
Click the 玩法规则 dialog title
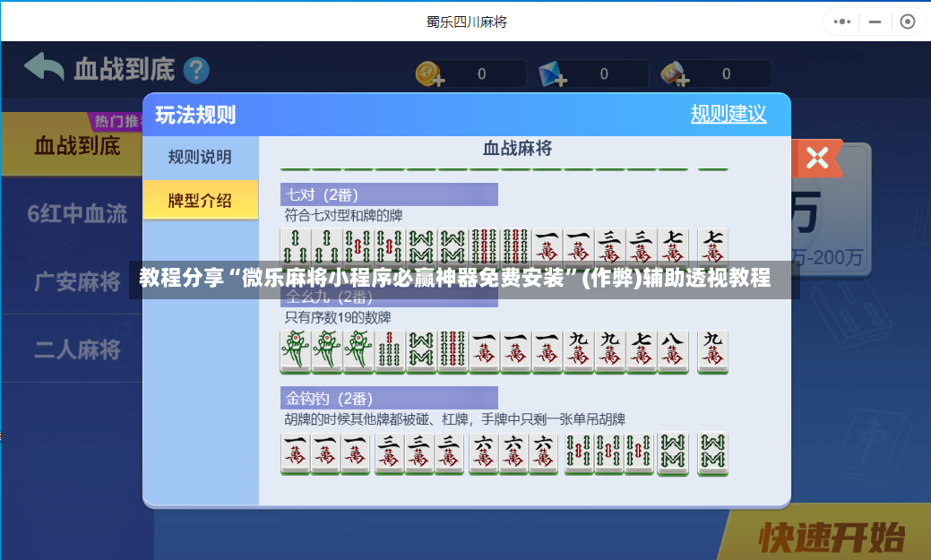click(195, 115)
